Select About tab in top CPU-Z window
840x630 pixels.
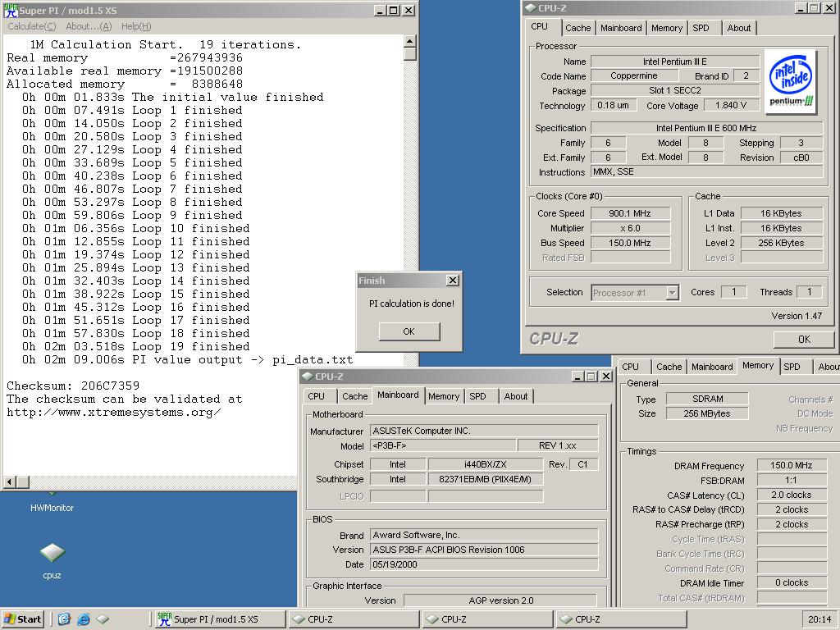(x=739, y=28)
